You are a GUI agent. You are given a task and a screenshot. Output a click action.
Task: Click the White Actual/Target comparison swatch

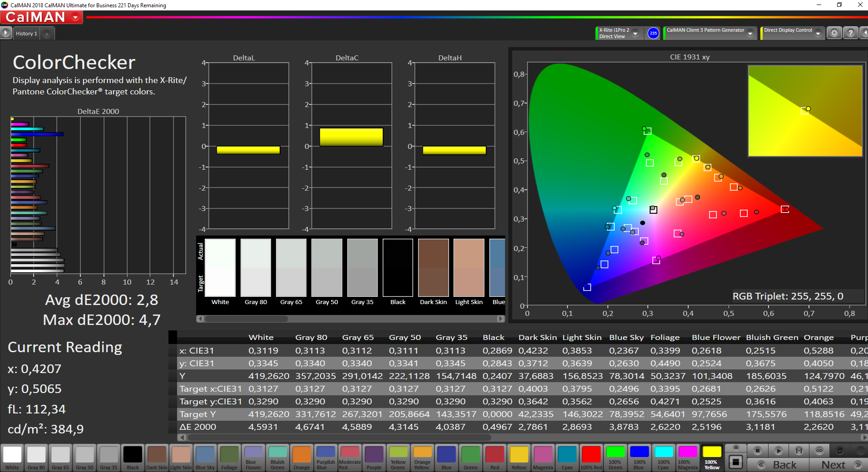tap(220, 268)
